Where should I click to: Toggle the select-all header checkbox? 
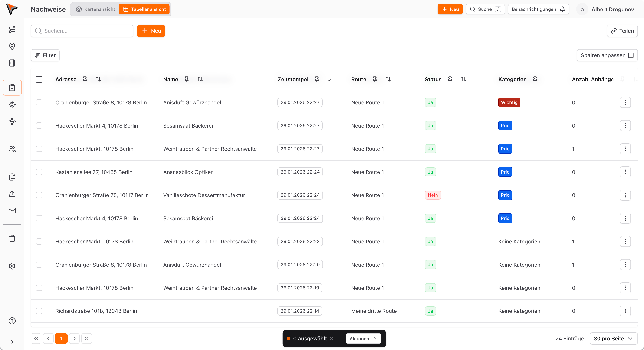(39, 79)
